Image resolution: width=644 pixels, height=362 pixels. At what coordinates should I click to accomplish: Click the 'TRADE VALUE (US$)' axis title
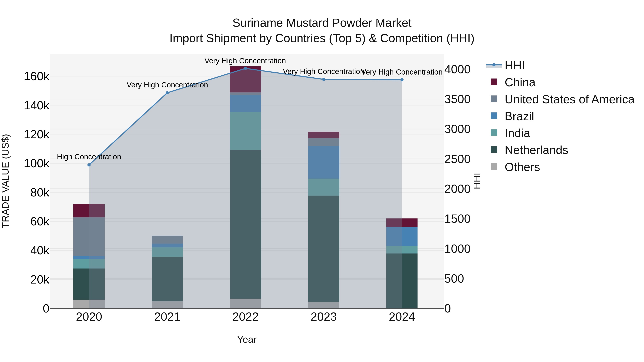point(6,181)
